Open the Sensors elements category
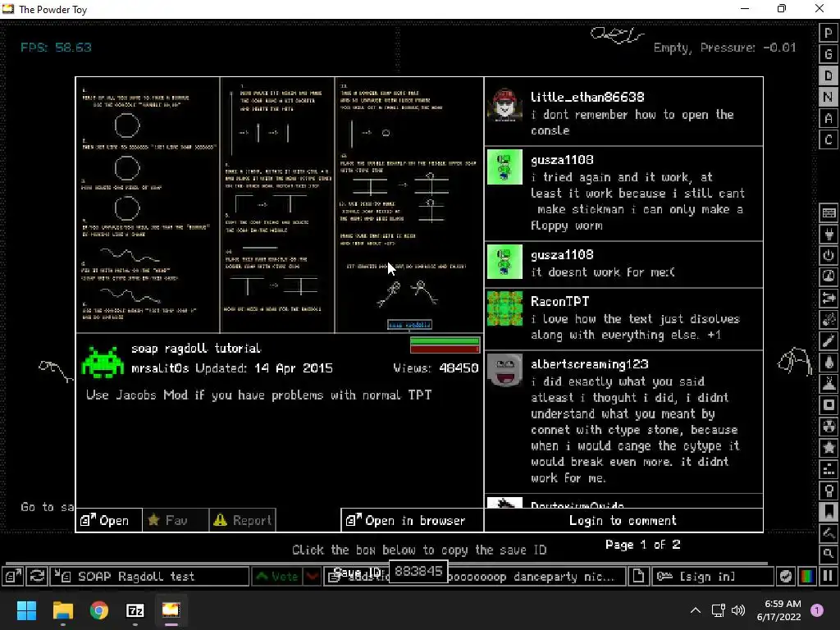The width and height of the screenshot is (840, 630). pyautogui.click(x=829, y=277)
